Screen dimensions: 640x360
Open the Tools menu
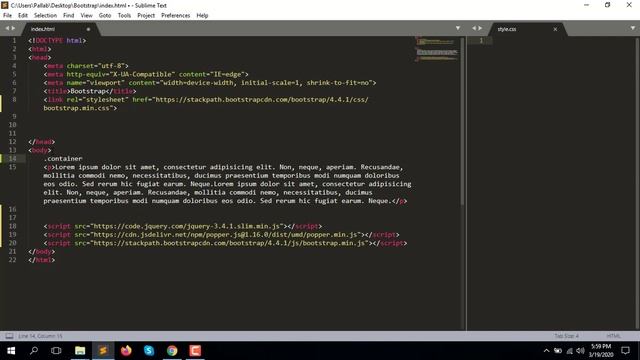124,16
